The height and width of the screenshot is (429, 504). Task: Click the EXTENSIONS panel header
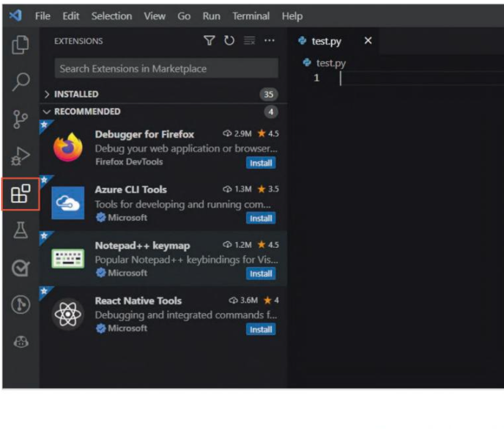[x=78, y=41]
